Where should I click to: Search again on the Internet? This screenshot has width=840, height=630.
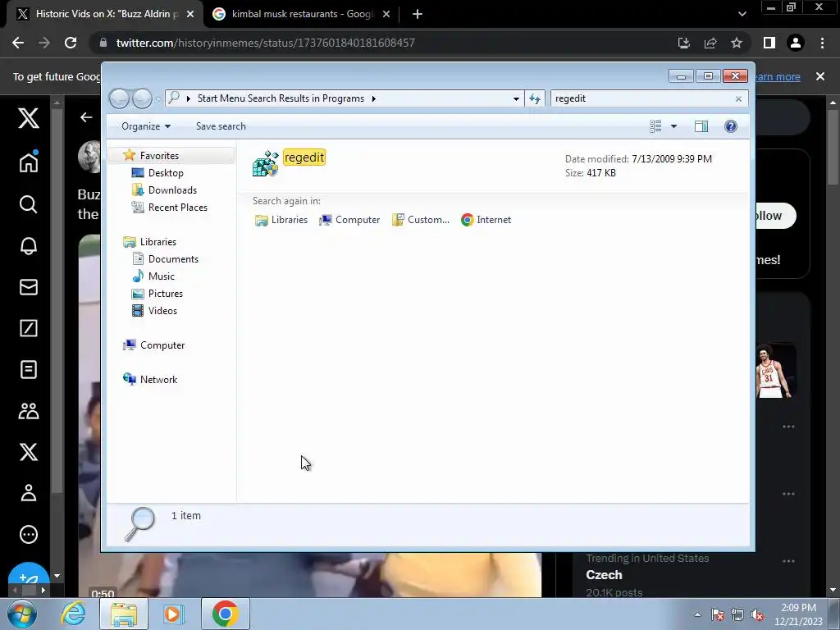point(486,220)
